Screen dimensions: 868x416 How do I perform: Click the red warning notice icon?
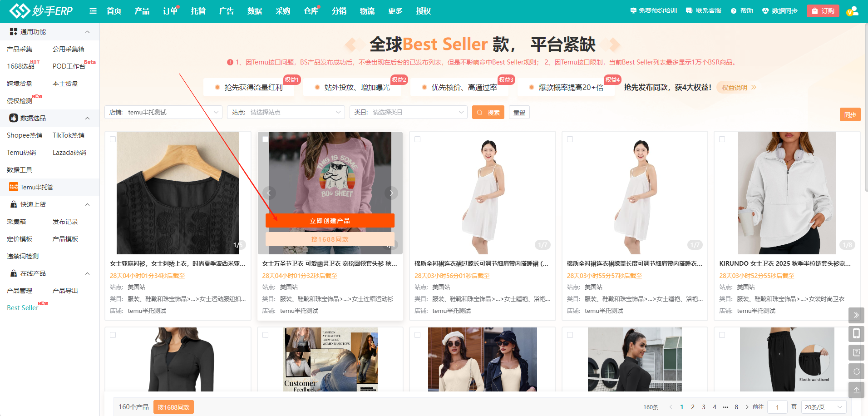pos(230,62)
